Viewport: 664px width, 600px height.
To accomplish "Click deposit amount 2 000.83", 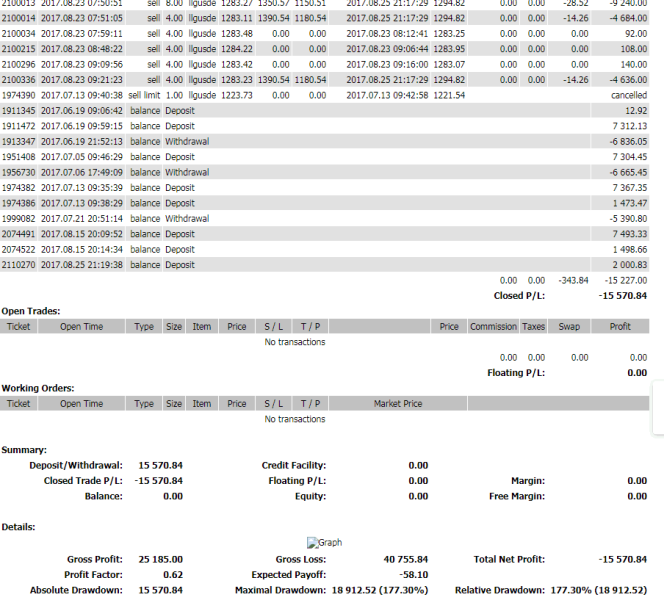I will click(x=630, y=265).
